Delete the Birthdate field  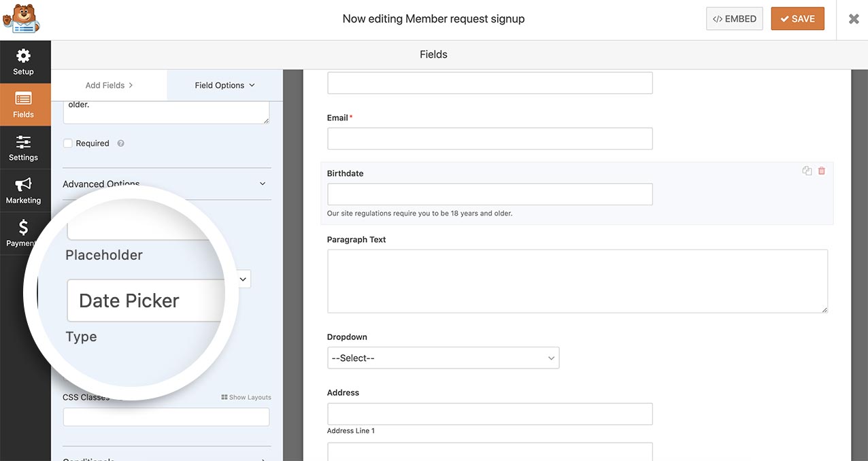pos(822,171)
